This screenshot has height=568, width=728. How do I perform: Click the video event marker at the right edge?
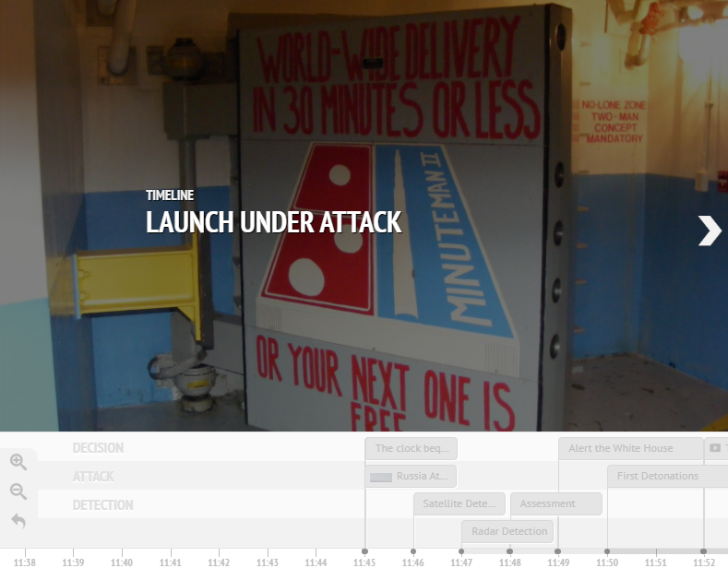coord(716,448)
